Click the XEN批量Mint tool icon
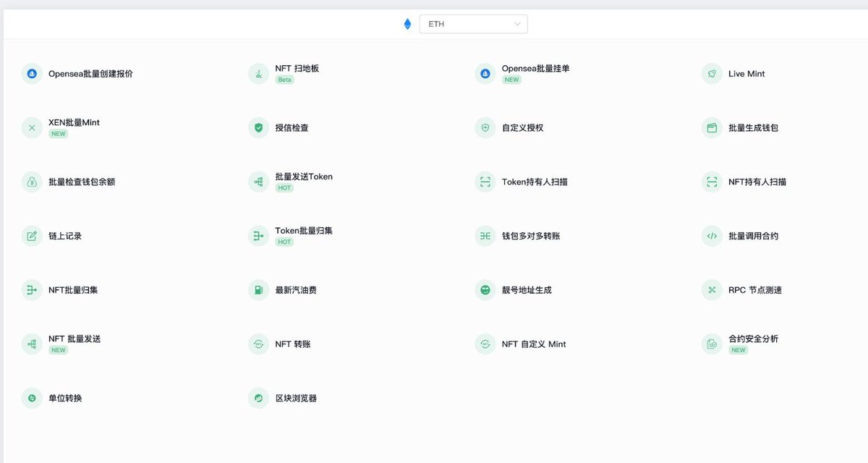 [x=32, y=127]
